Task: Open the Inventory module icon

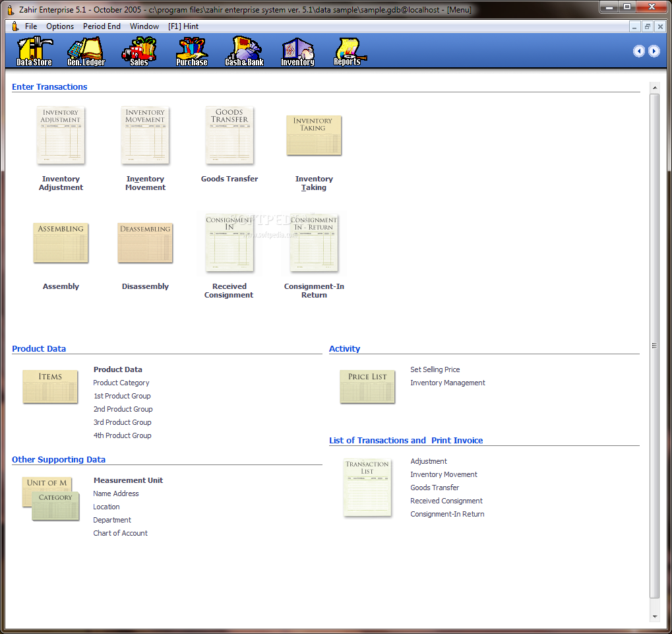Action: tap(297, 51)
